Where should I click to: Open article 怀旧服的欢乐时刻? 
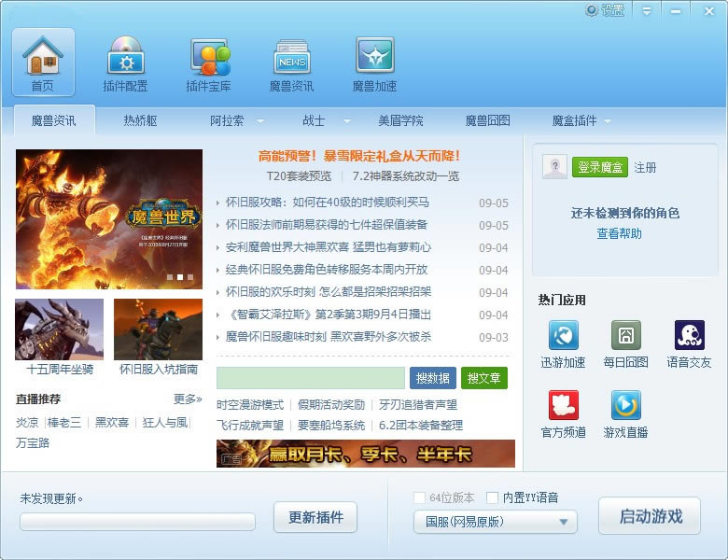pyautogui.click(x=329, y=291)
